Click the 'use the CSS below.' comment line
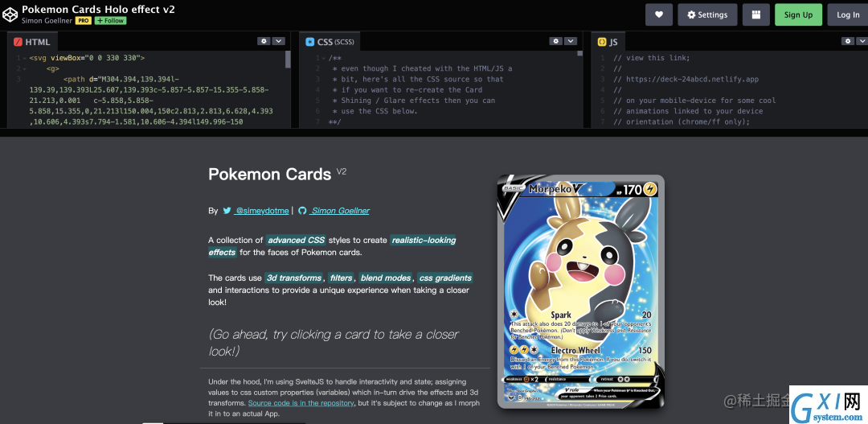 coord(379,111)
